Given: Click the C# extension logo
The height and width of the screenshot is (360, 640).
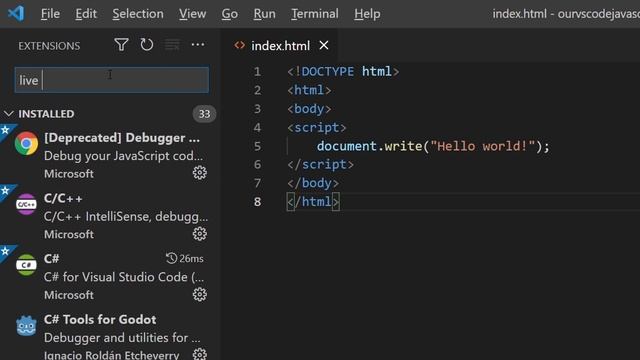Looking at the screenshot, I should click(x=26, y=265).
